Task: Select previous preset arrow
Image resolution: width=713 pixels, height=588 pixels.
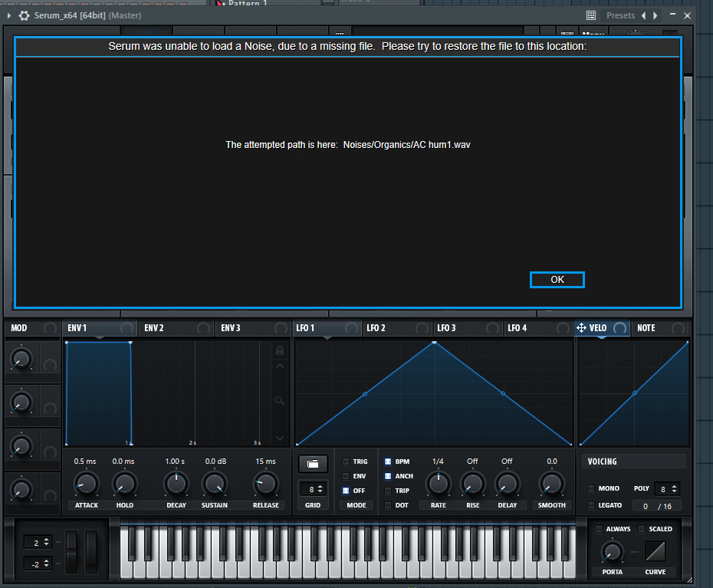Action: (643, 15)
